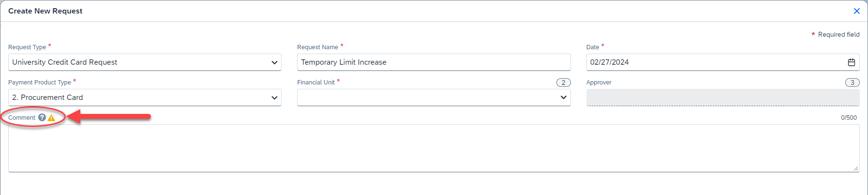The width and height of the screenshot is (868, 195).
Task: Click the yellow warning triangle icon
Action: pyautogui.click(x=51, y=118)
